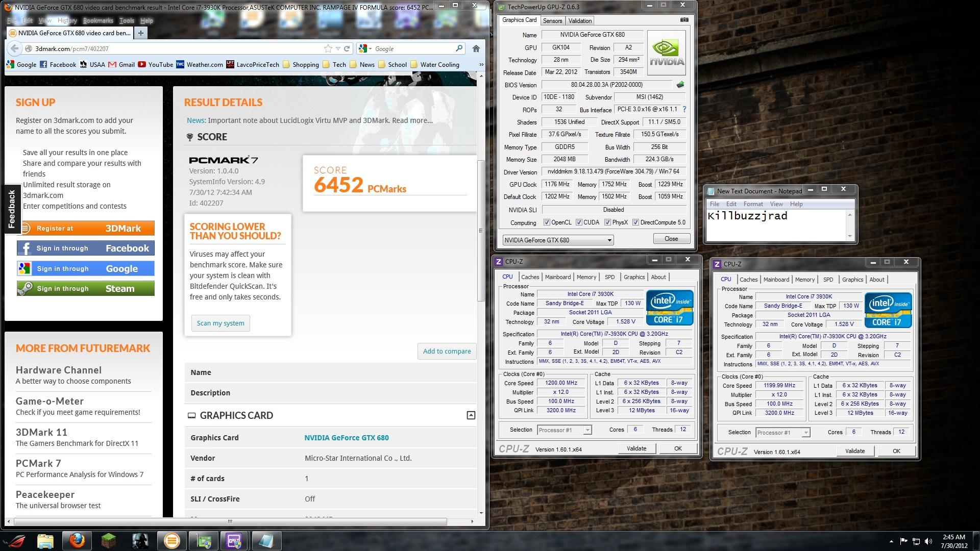Switch to Validation tab in GPU-Z
Image resolution: width=980 pixels, height=551 pixels.
[x=580, y=21]
